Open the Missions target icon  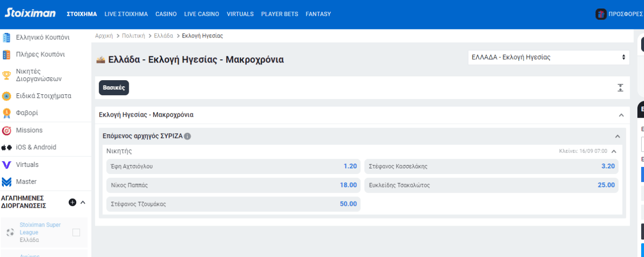[x=7, y=130]
